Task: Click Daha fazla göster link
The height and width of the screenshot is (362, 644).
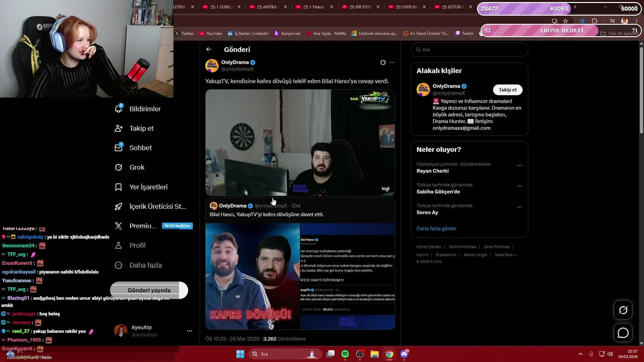Action: tap(436, 228)
